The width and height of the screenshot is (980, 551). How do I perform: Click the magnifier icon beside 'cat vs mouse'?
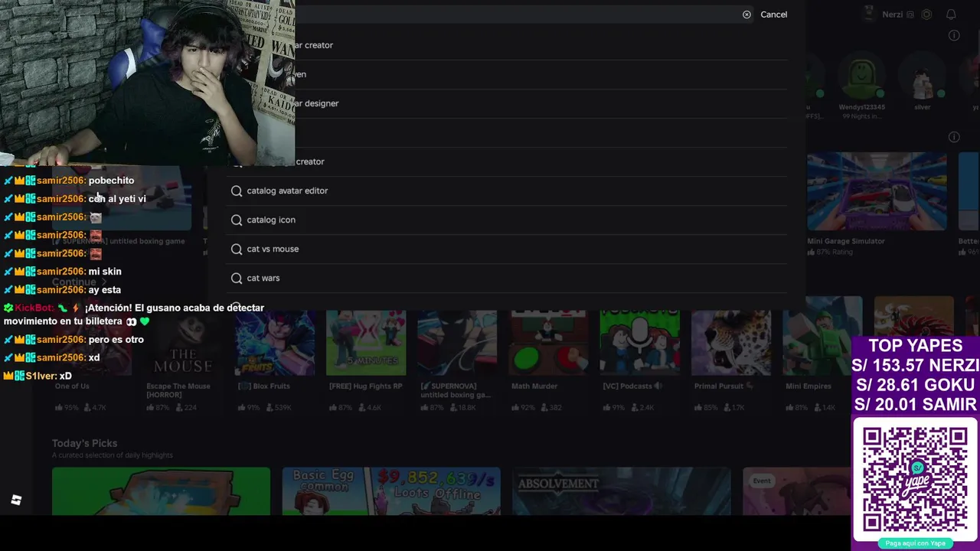(x=237, y=249)
